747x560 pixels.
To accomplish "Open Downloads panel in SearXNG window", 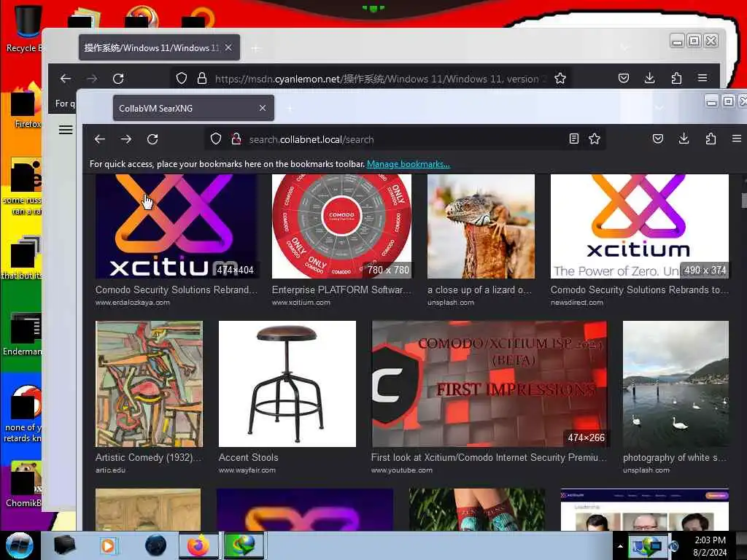I will point(684,139).
